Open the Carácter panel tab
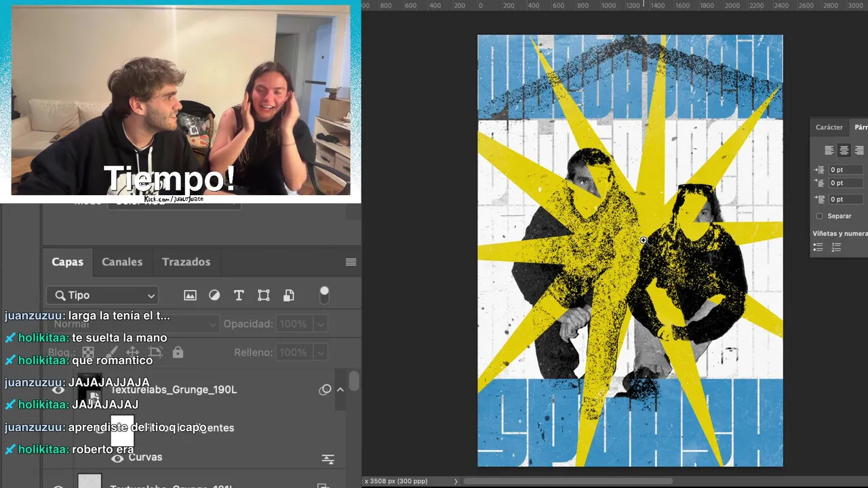The height and width of the screenshot is (488, 868). tap(829, 127)
